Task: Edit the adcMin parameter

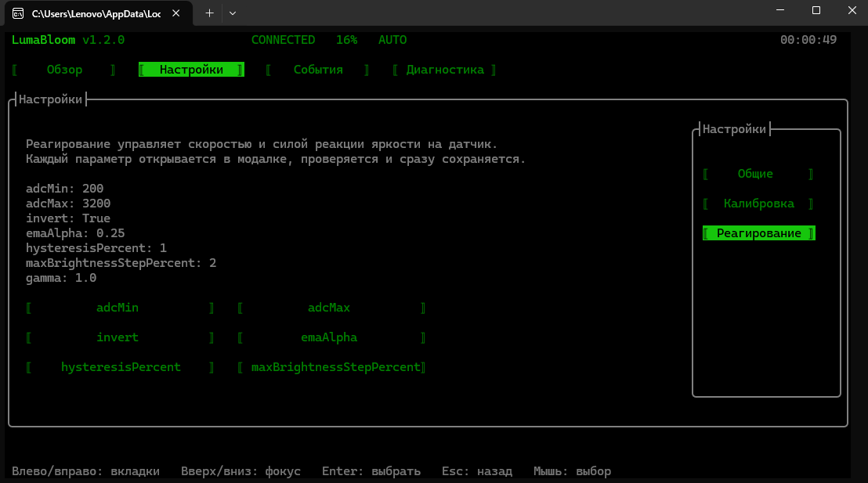Action: point(120,308)
